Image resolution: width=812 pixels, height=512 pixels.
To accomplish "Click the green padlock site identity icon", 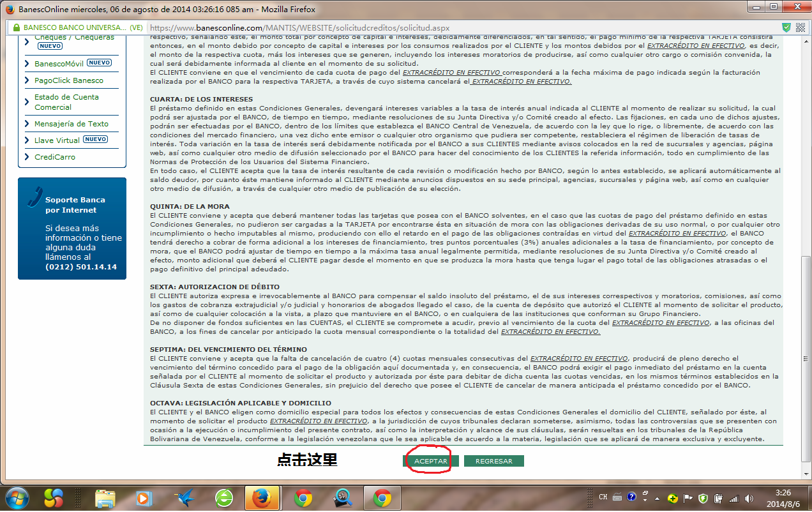I will 15,28.
